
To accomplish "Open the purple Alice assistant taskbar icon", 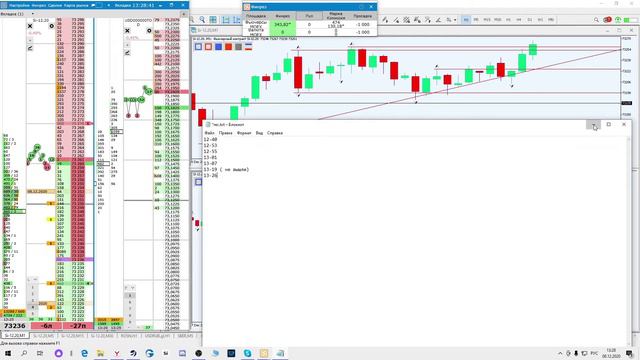I will [58, 353].
